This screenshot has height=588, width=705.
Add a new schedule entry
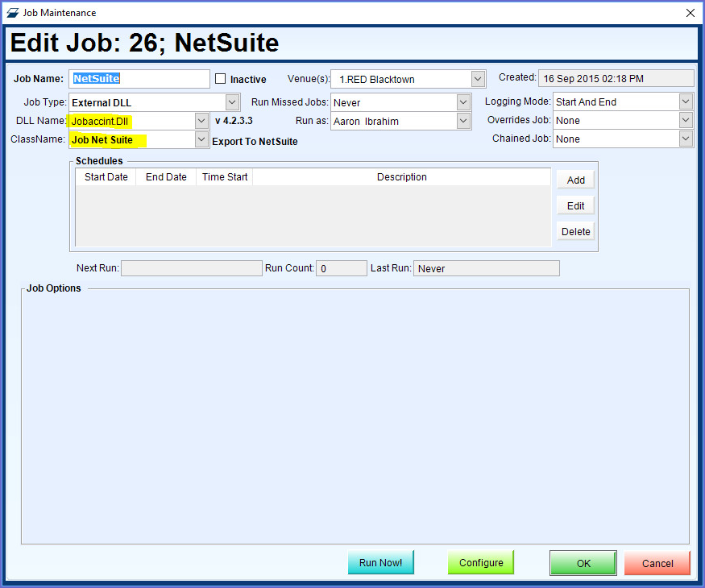[x=575, y=180]
